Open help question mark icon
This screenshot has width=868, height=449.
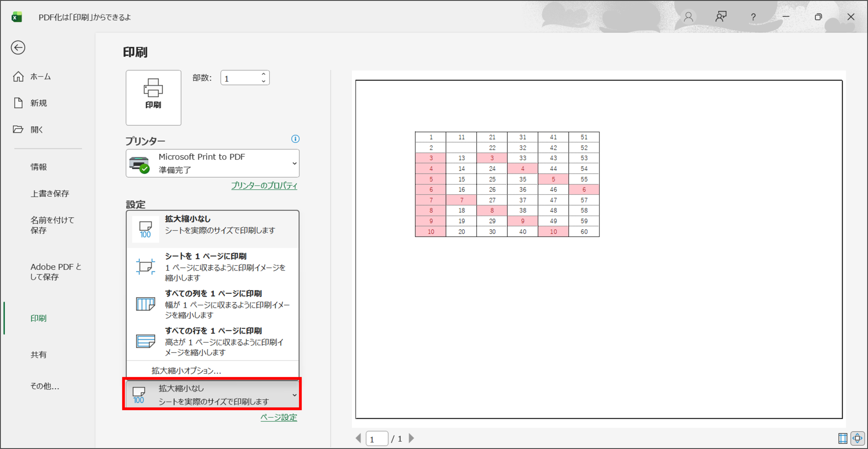click(753, 17)
